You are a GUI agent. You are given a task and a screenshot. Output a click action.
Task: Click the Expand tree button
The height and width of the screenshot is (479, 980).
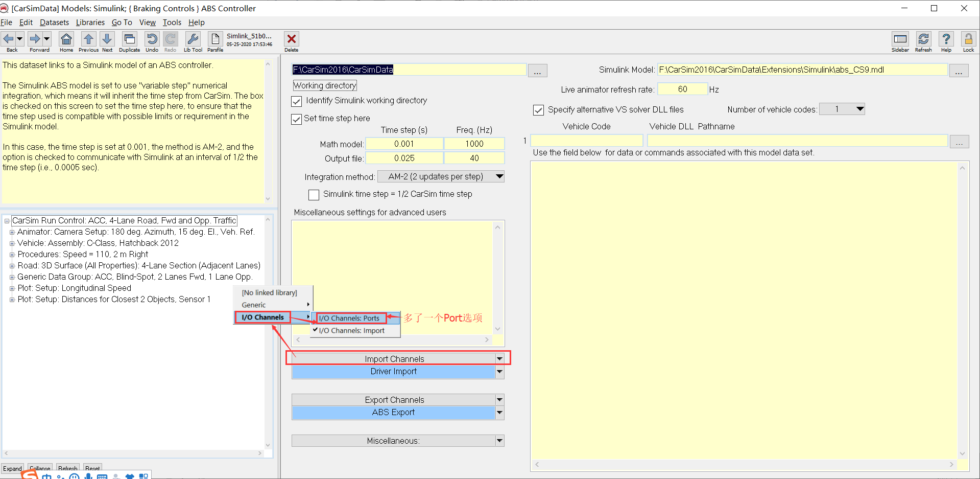(13, 468)
